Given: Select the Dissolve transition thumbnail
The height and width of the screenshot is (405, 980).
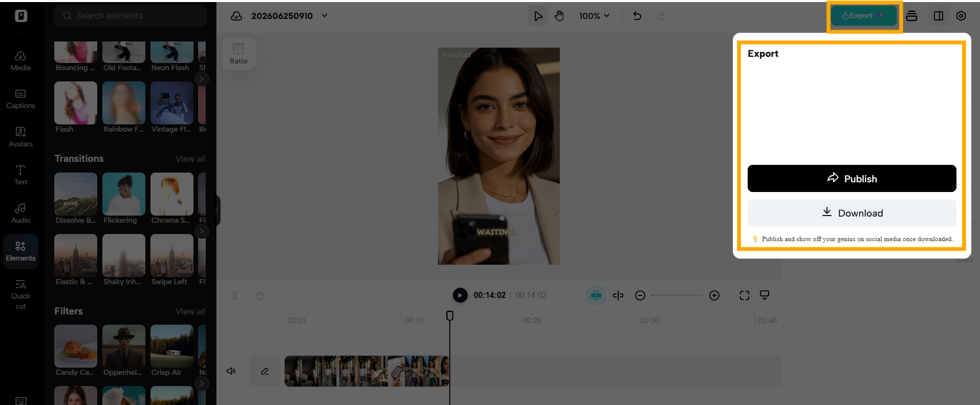Looking at the screenshot, I should click(x=76, y=194).
